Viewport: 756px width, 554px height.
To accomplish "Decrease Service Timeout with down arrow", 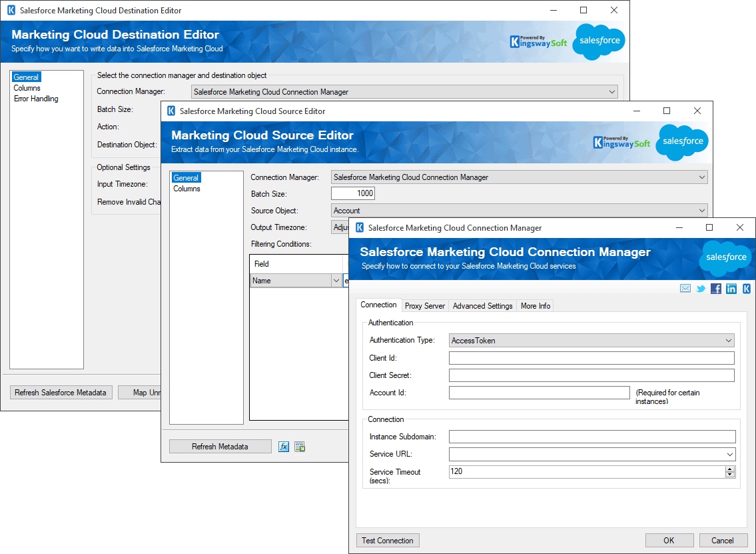I will pyautogui.click(x=730, y=475).
